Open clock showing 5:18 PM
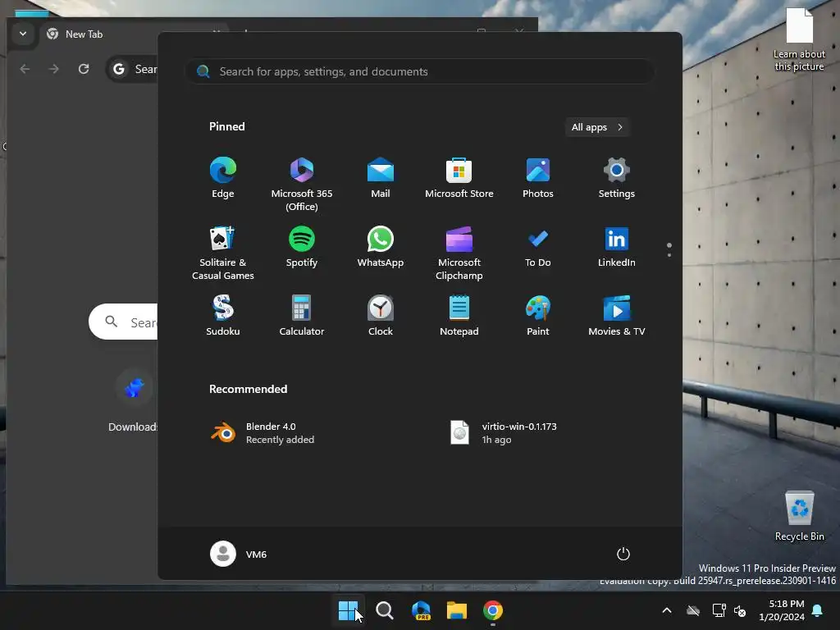This screenshot has width=840, height=630. (782, 610)
